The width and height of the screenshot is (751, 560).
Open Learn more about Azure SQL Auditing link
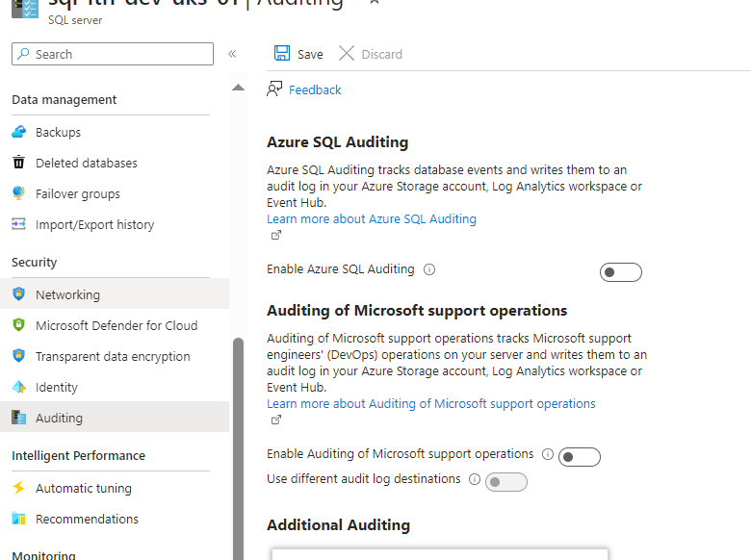tap(372, 218)
